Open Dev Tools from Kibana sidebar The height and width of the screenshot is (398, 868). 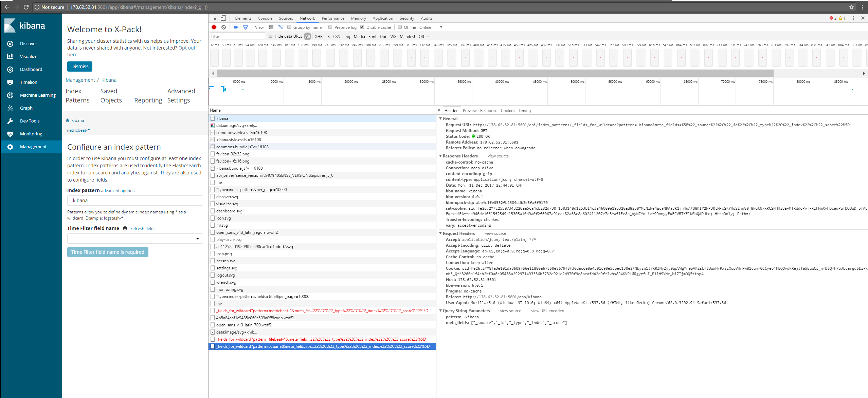click(30, 121)
